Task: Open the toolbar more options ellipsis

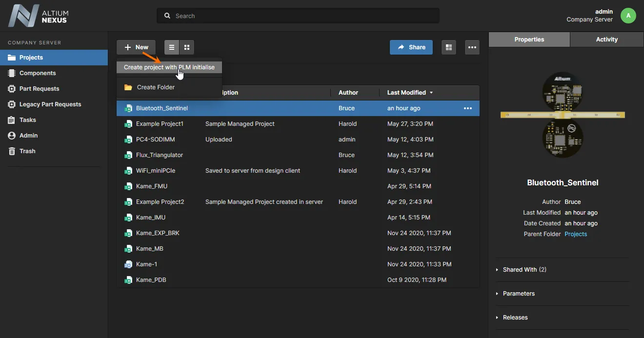Action: pos(472,47)
